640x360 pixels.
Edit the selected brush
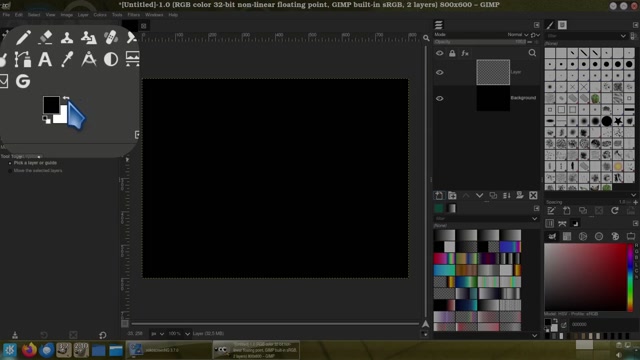click(x=551, y=211)
